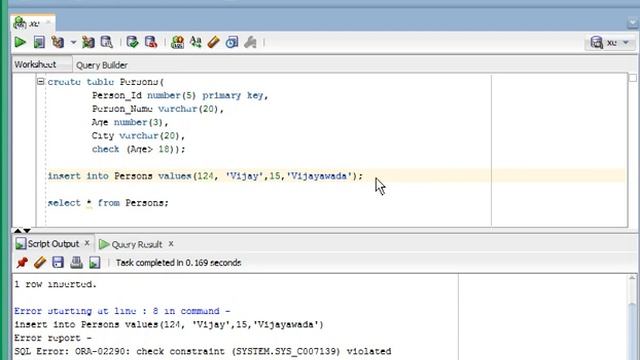Run the statement with green play icon
Screen dimensions: 640x360
[x=20, y=42]
